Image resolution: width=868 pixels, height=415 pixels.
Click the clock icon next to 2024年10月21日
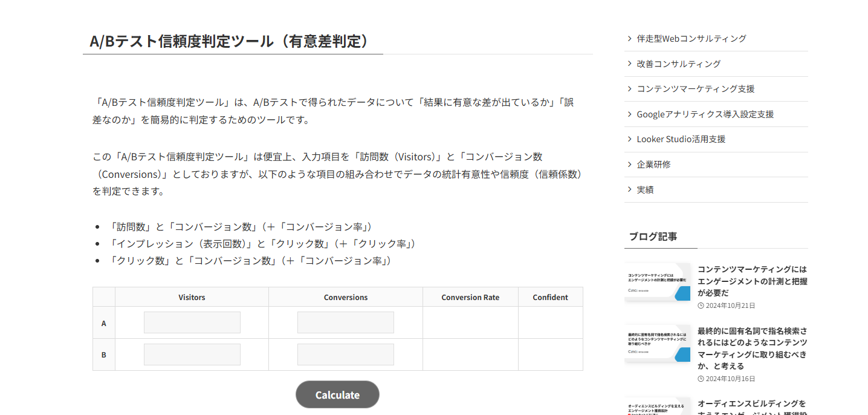pyautogui.click(x=700, y=306)
